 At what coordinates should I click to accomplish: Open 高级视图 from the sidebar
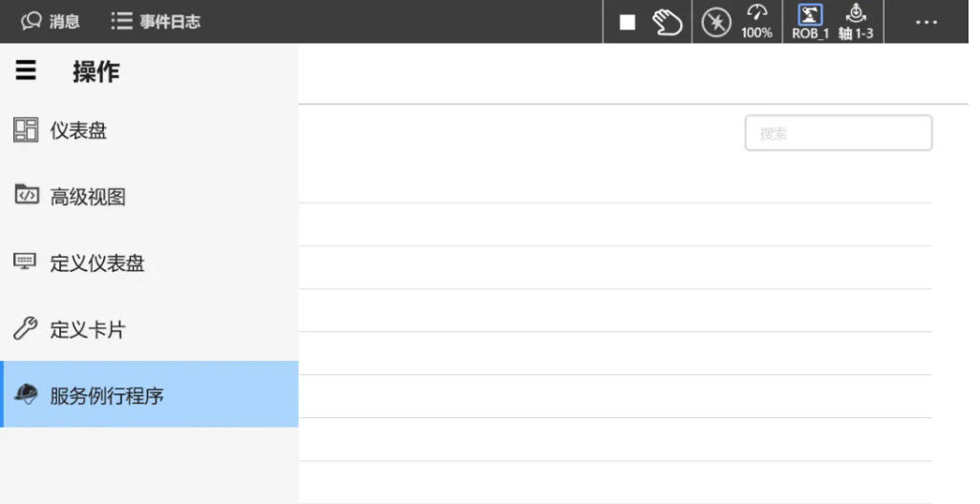point(88,197)
